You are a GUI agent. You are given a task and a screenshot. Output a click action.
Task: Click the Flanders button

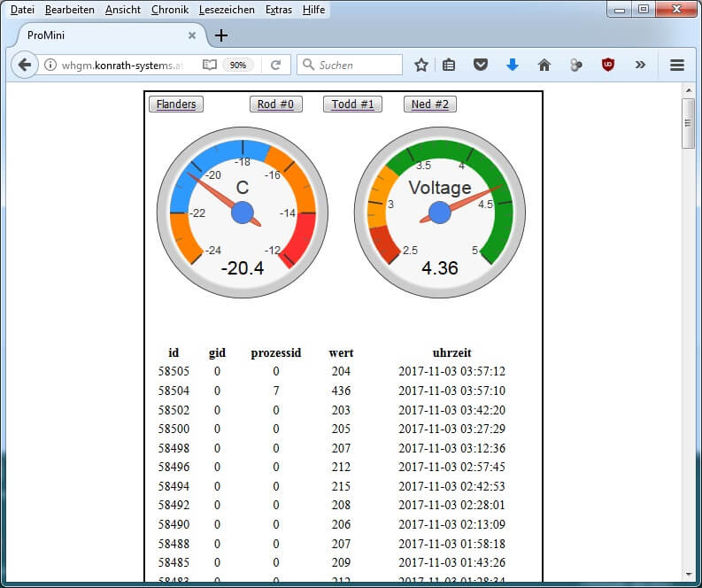pyautogui.click(x=176, y=104)
